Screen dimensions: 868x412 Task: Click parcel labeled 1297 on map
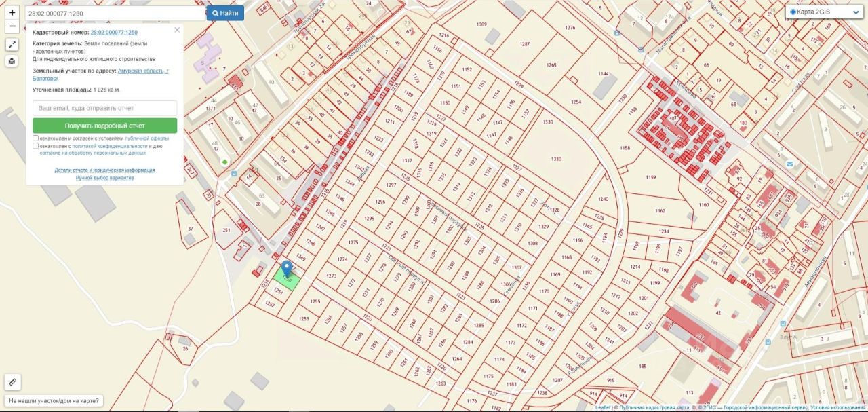(391, 185)
